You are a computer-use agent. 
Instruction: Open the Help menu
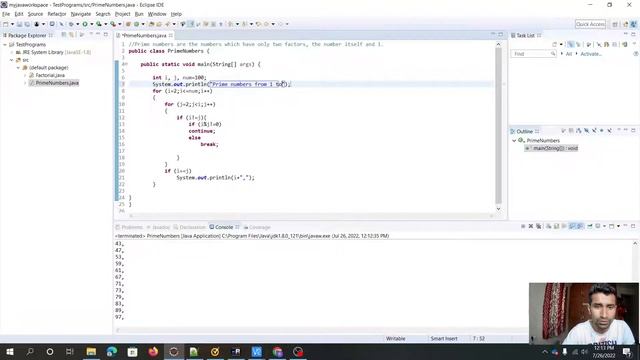pyautogui.click(x=176, y=14)
